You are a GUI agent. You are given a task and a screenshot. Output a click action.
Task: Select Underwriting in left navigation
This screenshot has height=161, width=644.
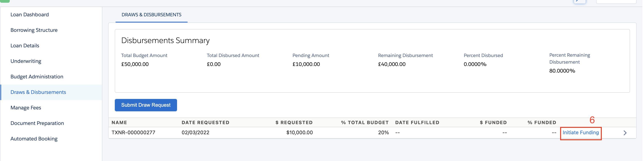[26, 61]
